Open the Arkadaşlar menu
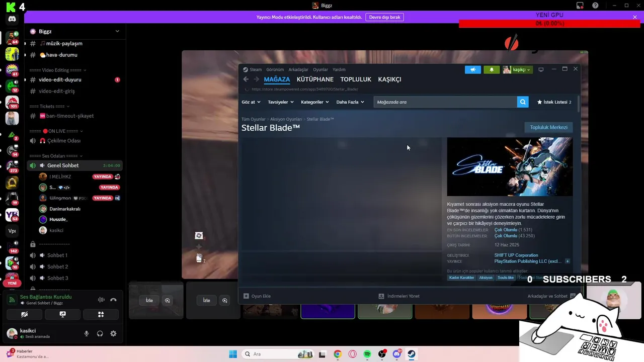This screenshot has width=644, height=362. (298, 69)
